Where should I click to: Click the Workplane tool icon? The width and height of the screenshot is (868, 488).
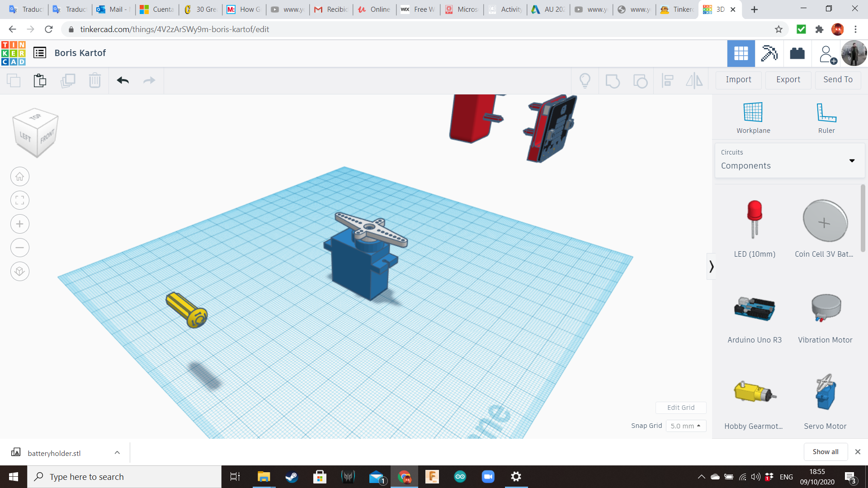tap(753, 113)
